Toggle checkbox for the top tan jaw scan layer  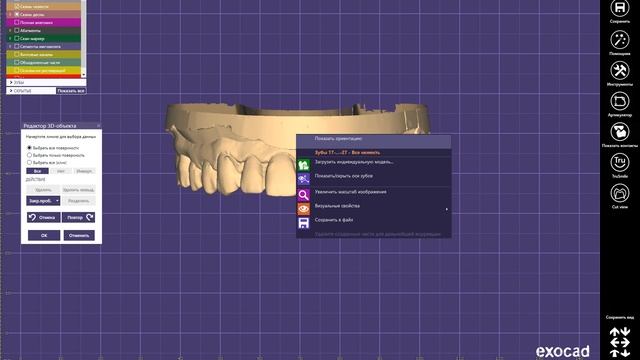point(17,7)
